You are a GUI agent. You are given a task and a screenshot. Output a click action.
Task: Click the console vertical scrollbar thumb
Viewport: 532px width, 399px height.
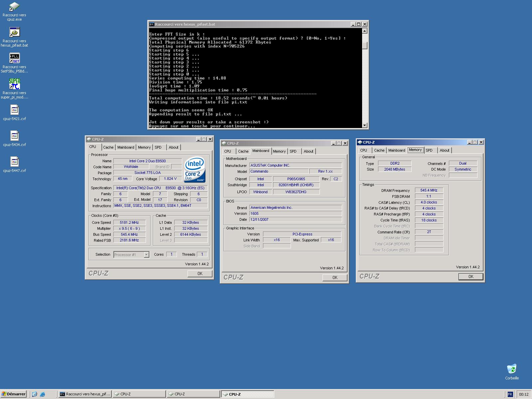(x=365, y=46)
